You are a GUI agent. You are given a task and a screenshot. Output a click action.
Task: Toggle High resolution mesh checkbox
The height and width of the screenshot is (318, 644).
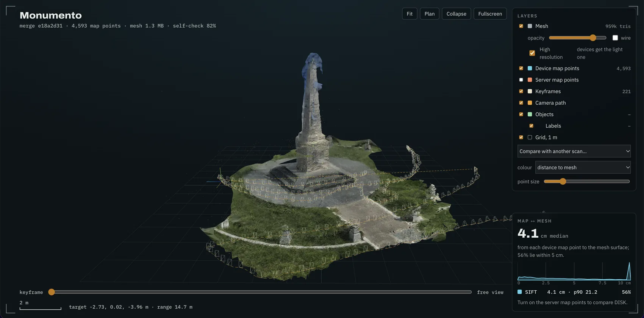coord(532,53)
